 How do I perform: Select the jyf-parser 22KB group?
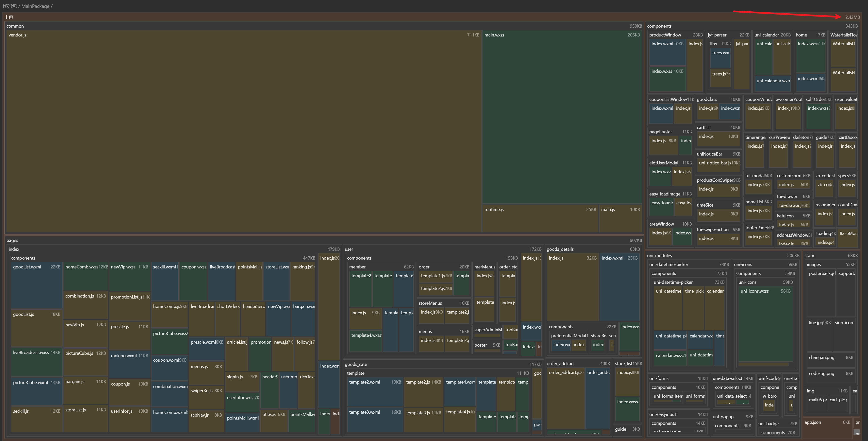pos(729,35)
